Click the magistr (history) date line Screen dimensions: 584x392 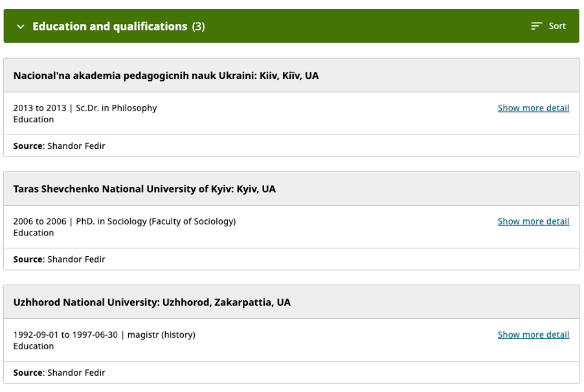tap(104, 334)
